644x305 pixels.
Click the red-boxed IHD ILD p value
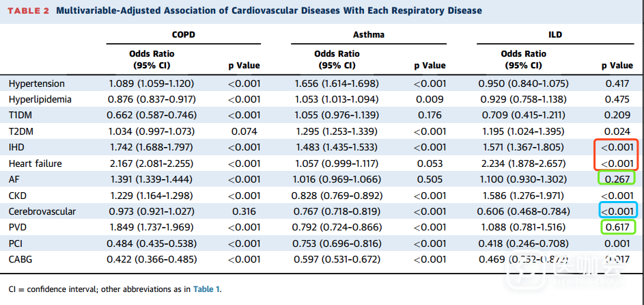point(617,148)
